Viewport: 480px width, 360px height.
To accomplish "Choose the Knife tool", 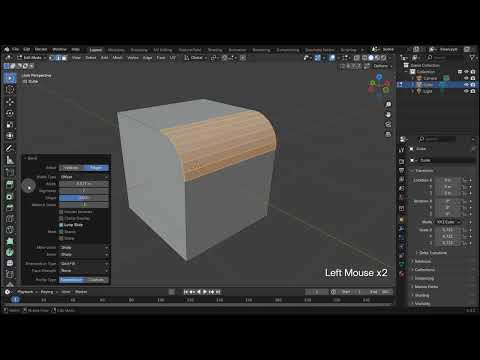I will (x=10, y=230).
